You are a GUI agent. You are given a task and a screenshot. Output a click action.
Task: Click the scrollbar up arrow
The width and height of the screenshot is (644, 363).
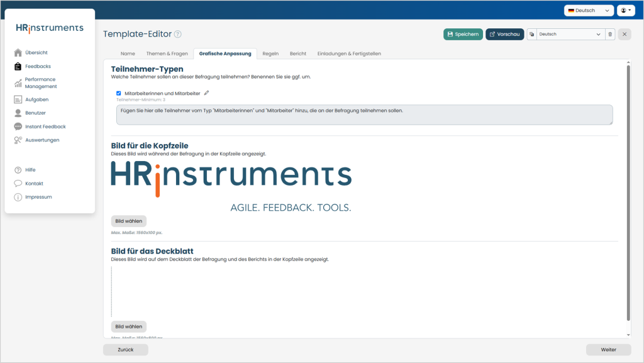point(628,62)
